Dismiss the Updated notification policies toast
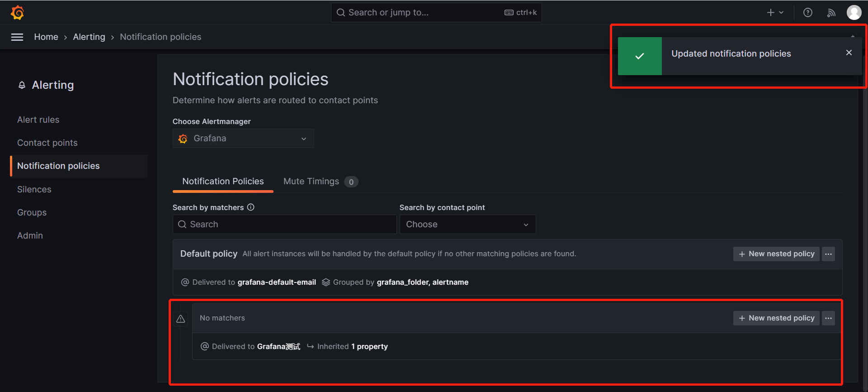Image resolution: width=868 pixels, height=392 pixels. [849, 53]
